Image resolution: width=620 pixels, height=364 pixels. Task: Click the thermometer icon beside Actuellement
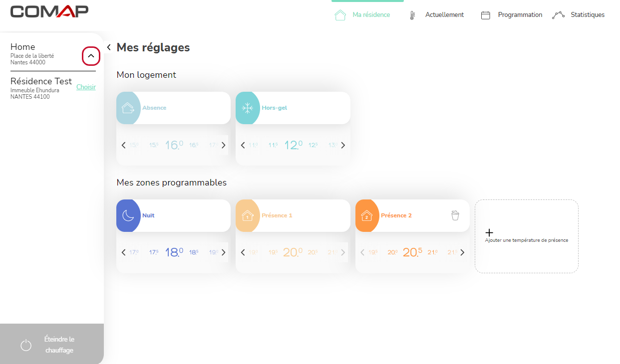(x=412, y=15)
